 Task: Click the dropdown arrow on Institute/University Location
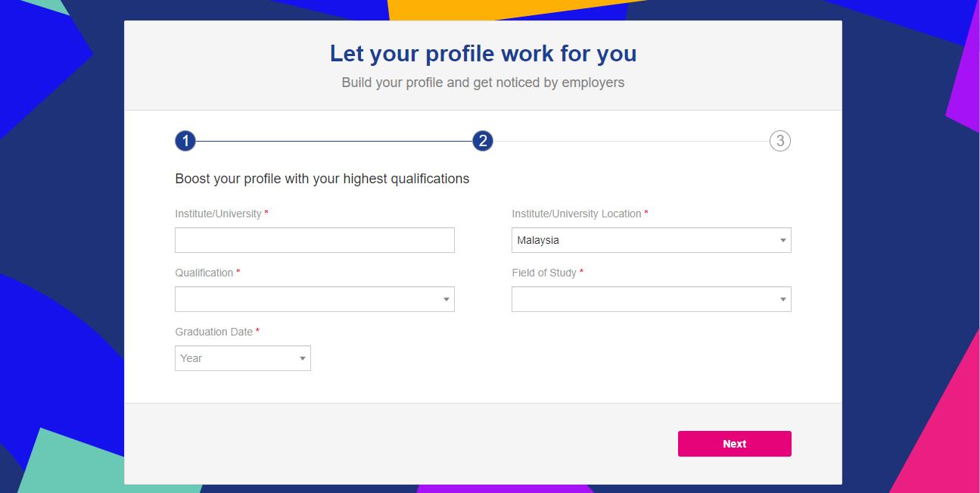[782, 240]
